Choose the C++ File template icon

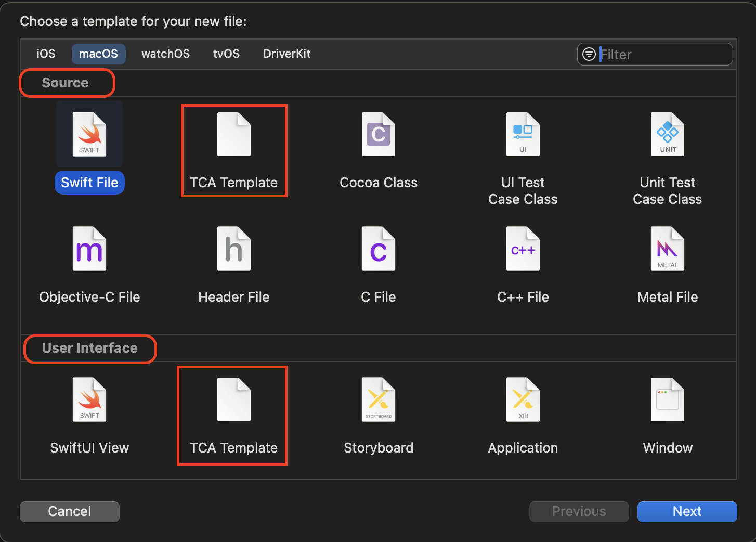523,249
